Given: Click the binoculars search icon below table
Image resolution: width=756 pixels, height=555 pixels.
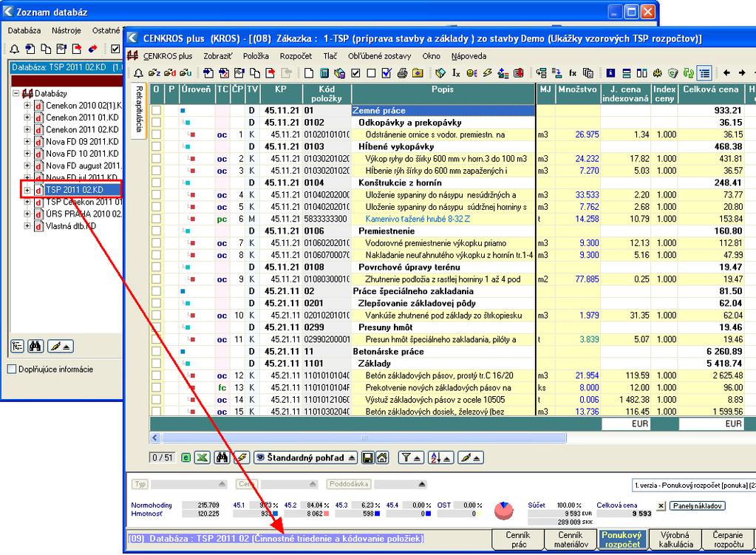Looking at the screenshot, I should [222, 457].
